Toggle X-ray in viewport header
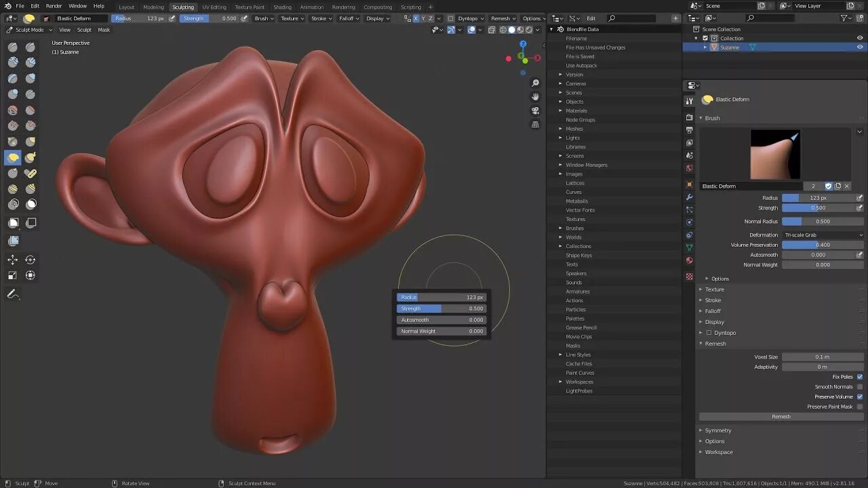The height and width of the screenshot is (488, 868). click(x=491, y=30)
